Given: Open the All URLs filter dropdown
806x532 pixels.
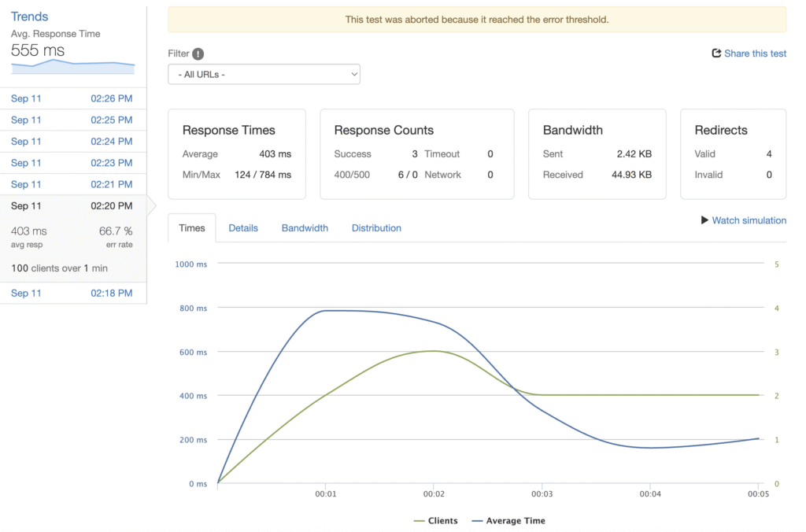Looking at the screenshot, I should 264,75.
